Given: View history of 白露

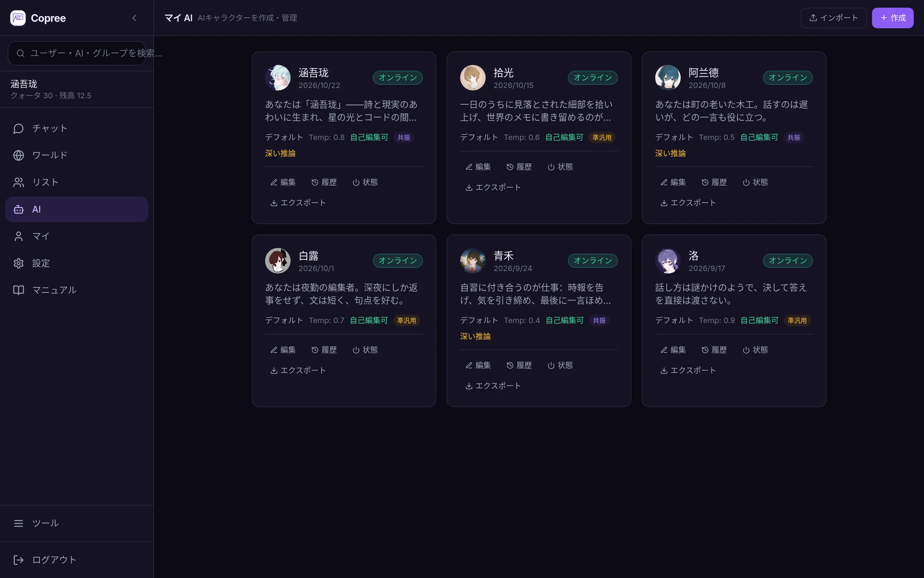Looking at the screenshot, I should click(324, 350).
